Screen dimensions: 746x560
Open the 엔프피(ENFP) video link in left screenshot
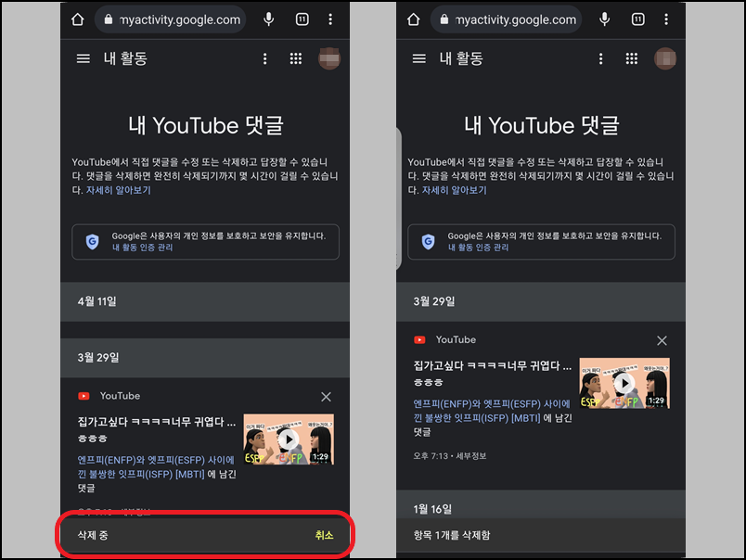[156, 467]
